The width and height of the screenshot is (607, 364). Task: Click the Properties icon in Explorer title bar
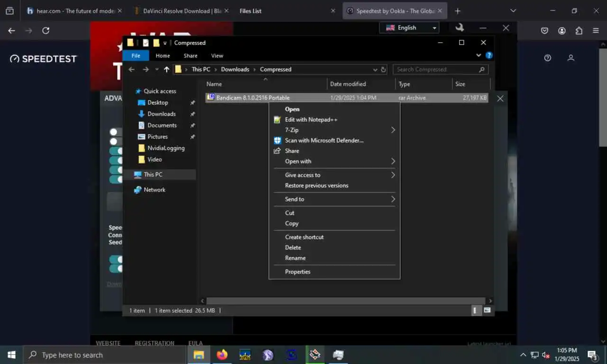coord(146,43)
